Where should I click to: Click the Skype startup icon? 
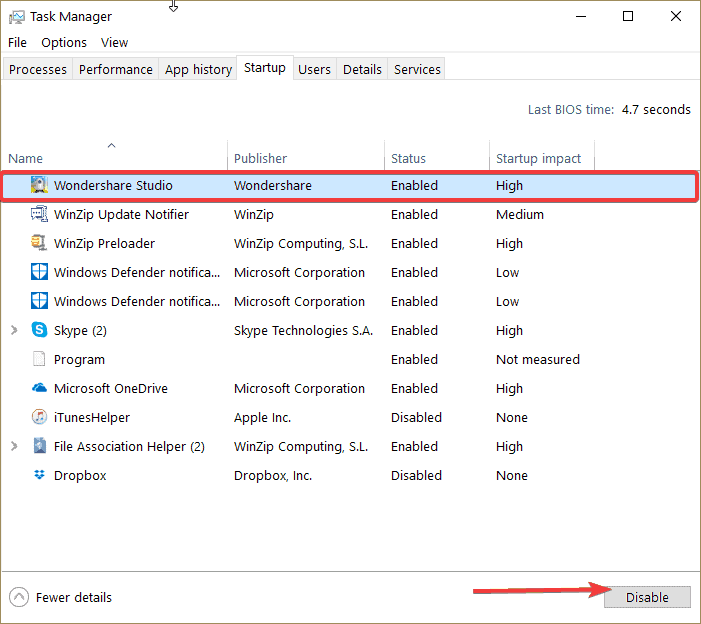click(x=39, y=330)
